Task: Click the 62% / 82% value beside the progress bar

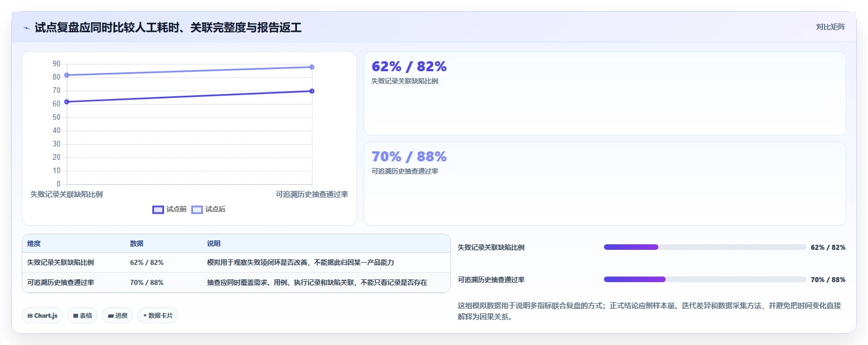Action: 828,248
